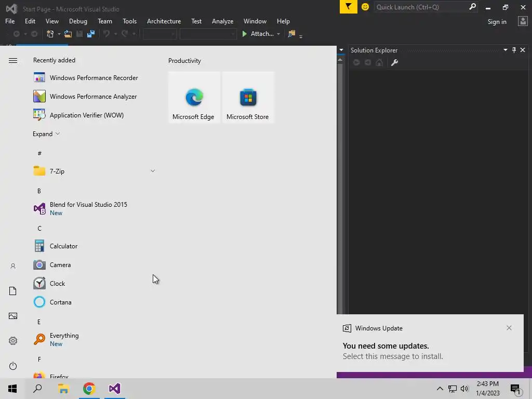Jump to letter B section header
This screenshot has height=399, width=532.
point(39,191)
